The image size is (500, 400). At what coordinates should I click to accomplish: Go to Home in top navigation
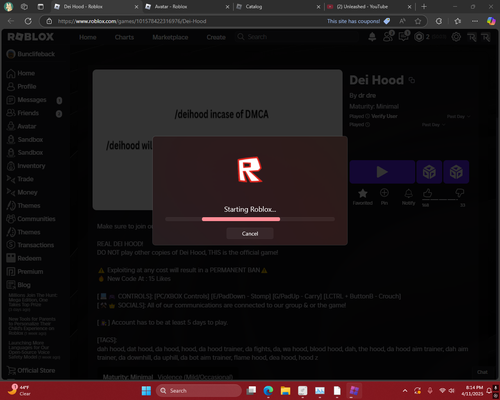coord(88,37)
